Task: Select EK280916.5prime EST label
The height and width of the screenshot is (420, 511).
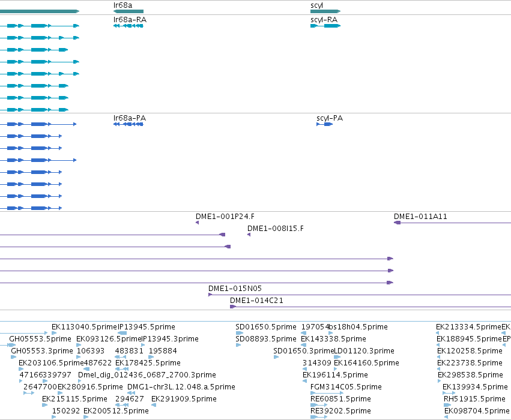Action: (x=90, y=387)
